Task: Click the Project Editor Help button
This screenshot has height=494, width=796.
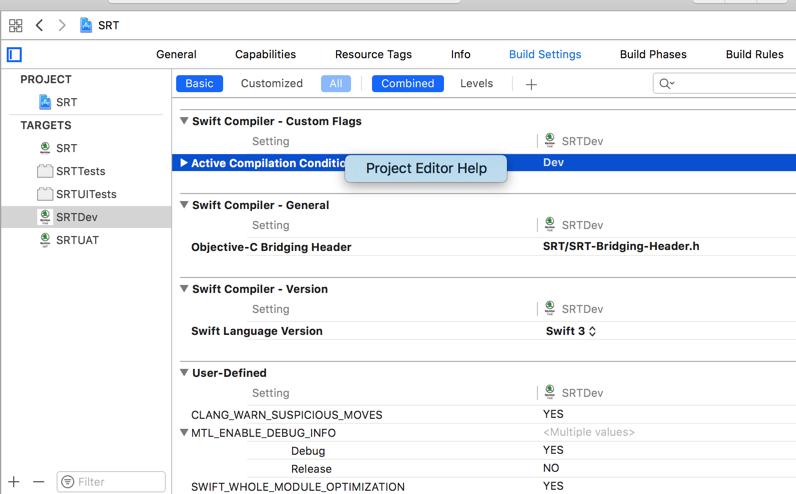Action: (x=426, y=168)
